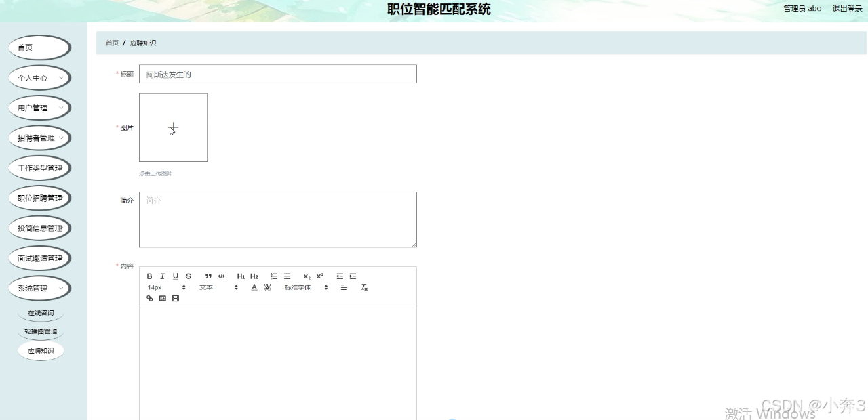Open the text color picker in the editor
This screenshot has width=868, height=420.
(254, 287)
